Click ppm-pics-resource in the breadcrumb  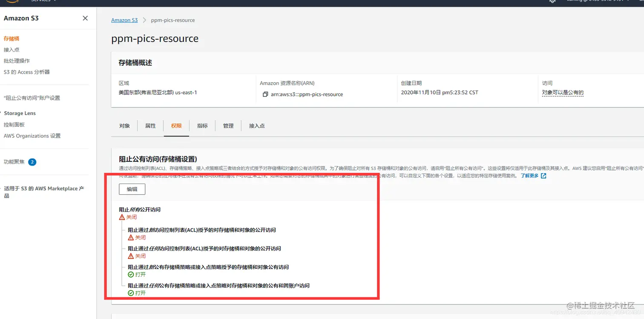click(x=173, y=20)
